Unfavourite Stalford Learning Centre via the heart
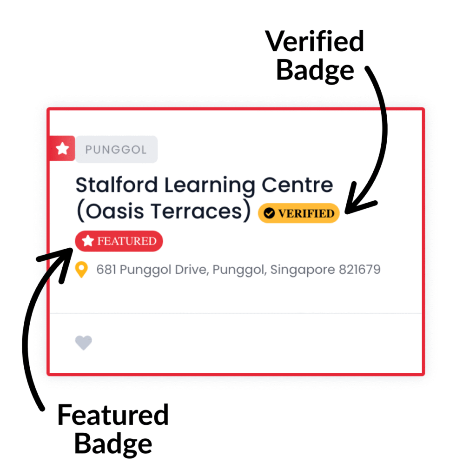The width and height of the screenshot is (476, 476). (x=84, y=343)
